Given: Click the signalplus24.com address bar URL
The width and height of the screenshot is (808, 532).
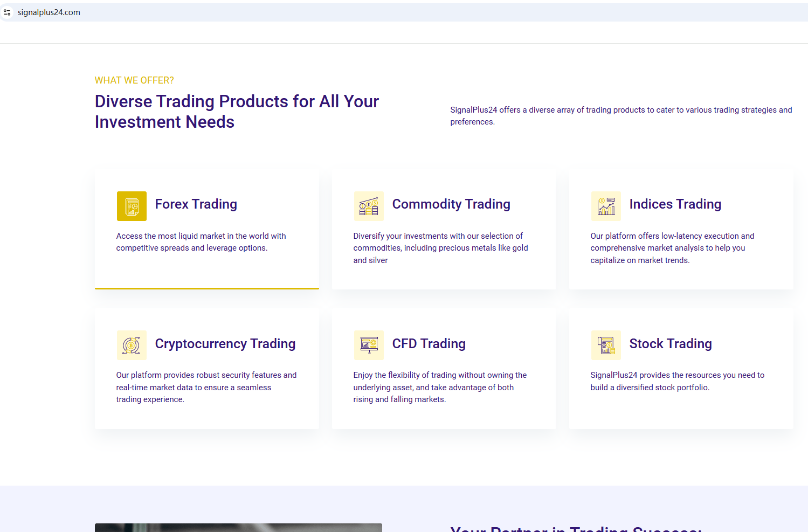Looking at the screenshot, I should pos(49,12).
